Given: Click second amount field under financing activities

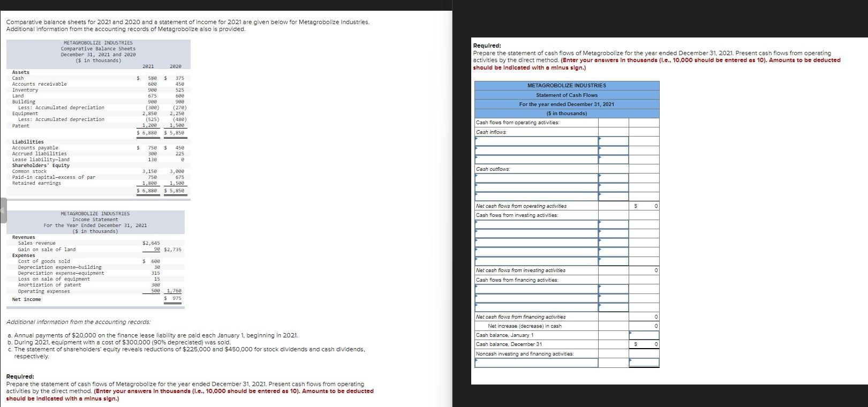Looking at the screenshot, I should [614, 298].
